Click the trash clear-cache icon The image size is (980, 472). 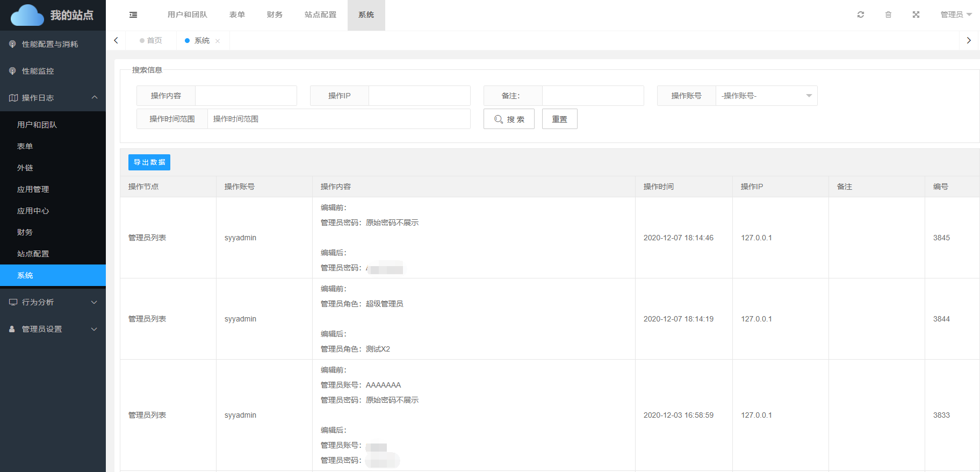pyautogui.click(x=888, y=15)
